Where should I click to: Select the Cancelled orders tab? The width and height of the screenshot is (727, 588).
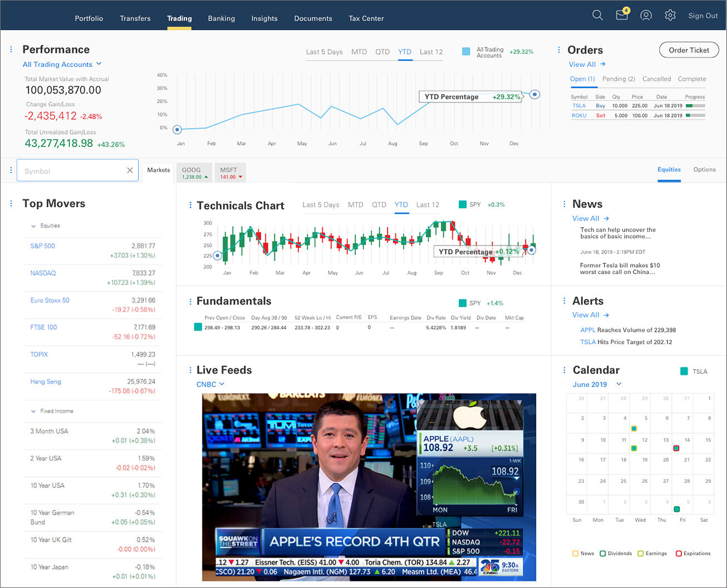tap(657, 79)
